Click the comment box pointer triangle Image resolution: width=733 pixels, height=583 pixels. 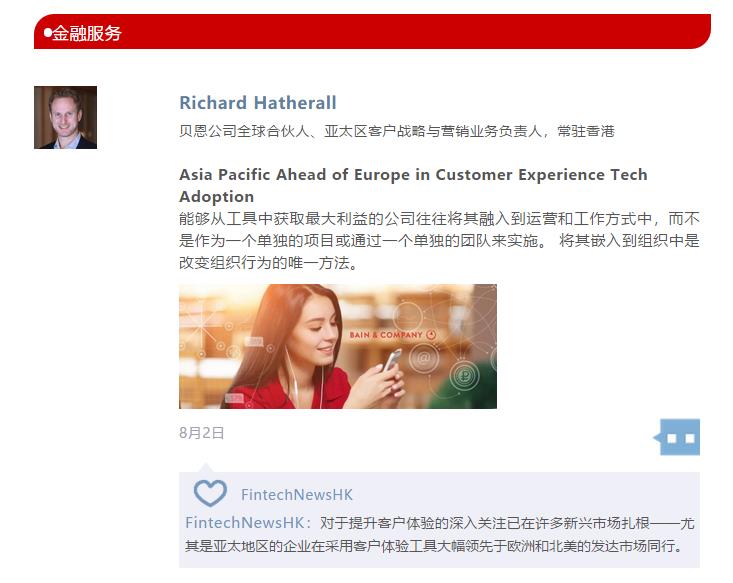[x=206, y=468]
